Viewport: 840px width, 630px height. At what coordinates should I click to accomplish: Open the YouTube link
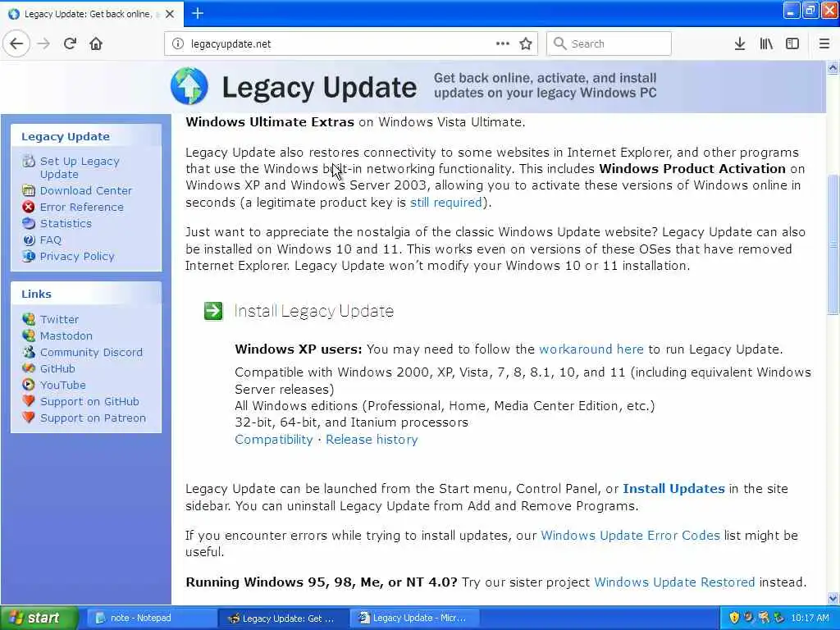tap(62, 386)
